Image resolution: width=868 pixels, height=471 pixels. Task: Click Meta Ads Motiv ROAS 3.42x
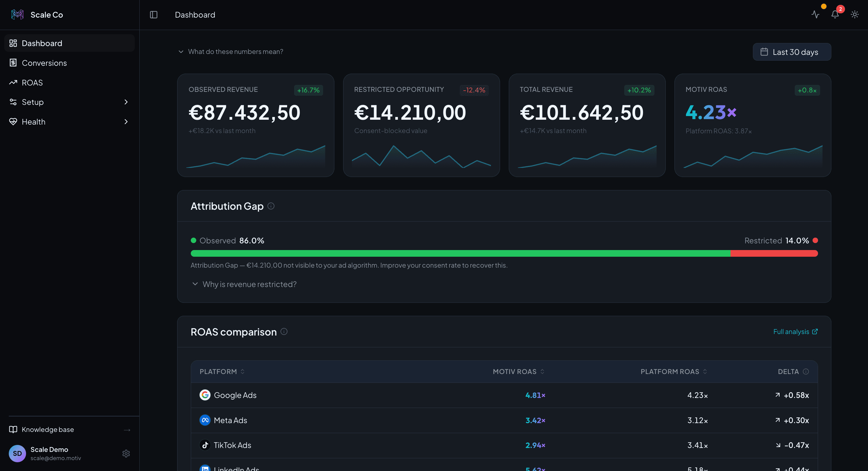tap(535, 420)
